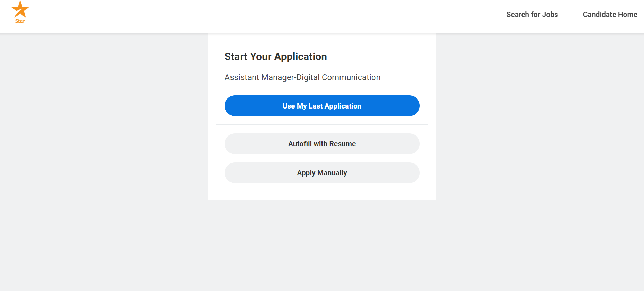Click the Assistant Manager-Digital Communication job title

(302, 77)
